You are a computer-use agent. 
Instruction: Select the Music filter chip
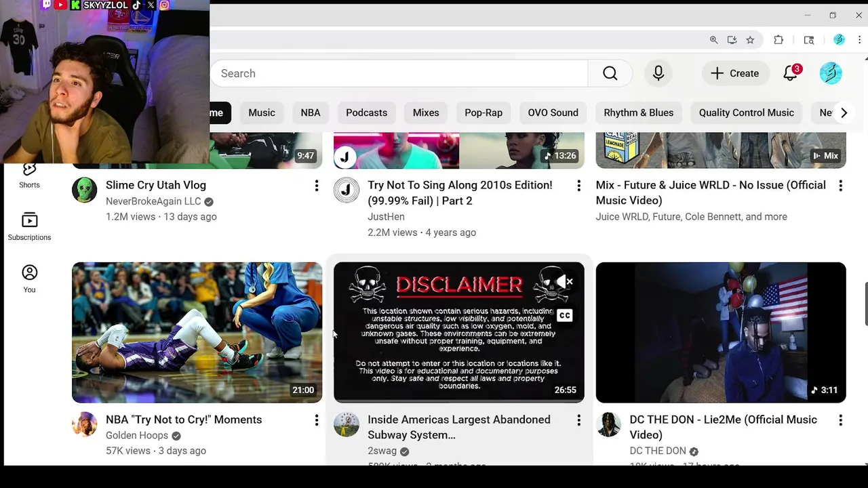point(262,113)
